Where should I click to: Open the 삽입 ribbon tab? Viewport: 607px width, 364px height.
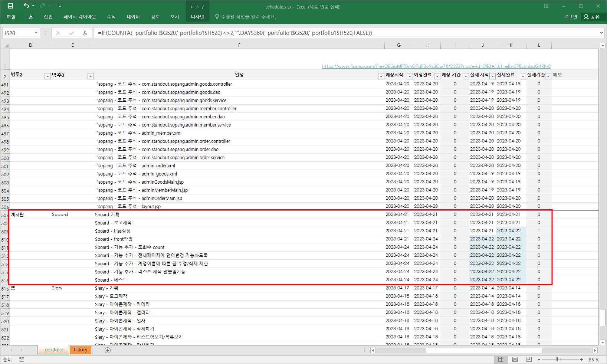(x=48, y=17)
